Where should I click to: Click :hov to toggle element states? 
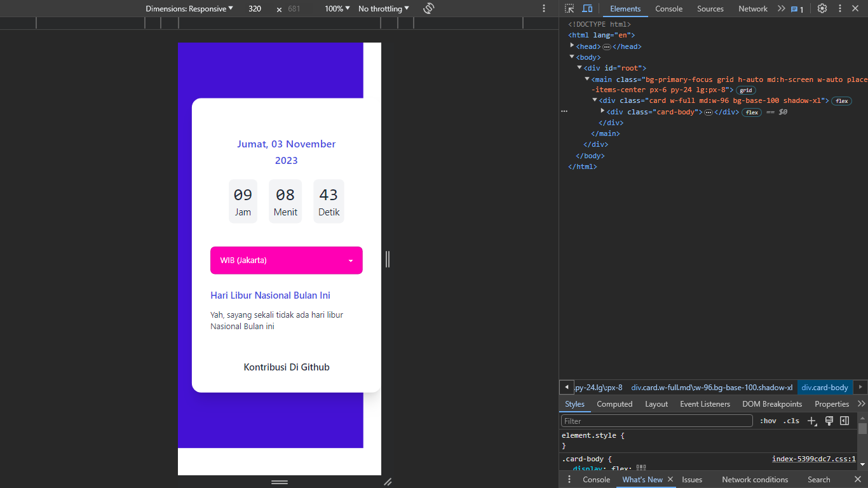click(x=768, y=421)
